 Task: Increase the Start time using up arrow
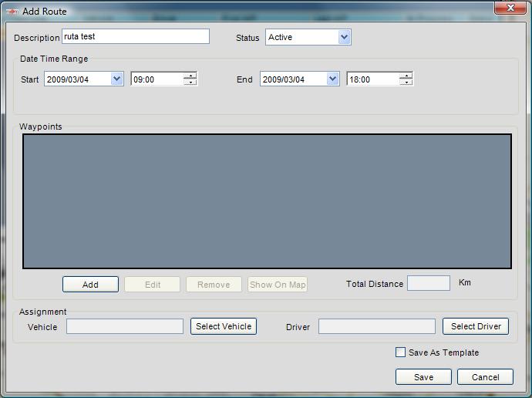point(190,76)
